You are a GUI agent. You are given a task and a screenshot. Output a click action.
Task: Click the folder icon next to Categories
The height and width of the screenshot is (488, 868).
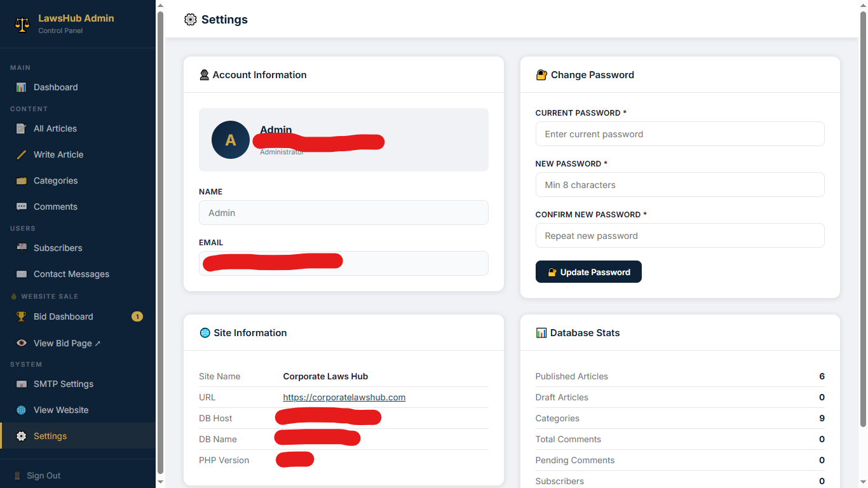click(x=22, y=180)
